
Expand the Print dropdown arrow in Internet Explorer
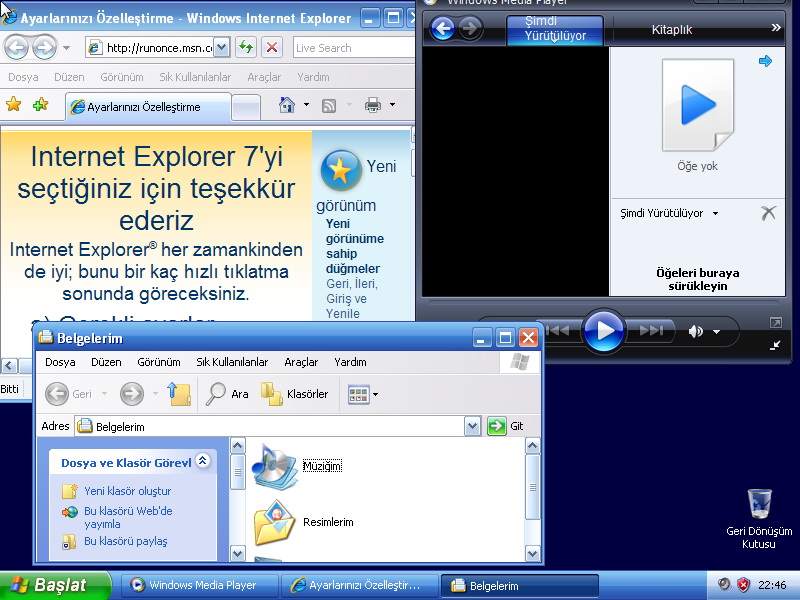coord(392,105)
